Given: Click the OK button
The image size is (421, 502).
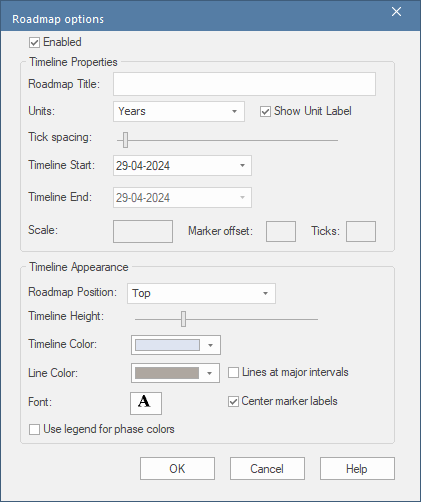Looking at the screenshot, I should point(177,469).
